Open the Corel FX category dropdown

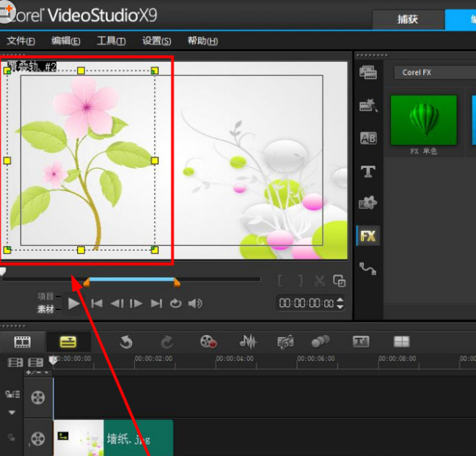click(434, 73)
